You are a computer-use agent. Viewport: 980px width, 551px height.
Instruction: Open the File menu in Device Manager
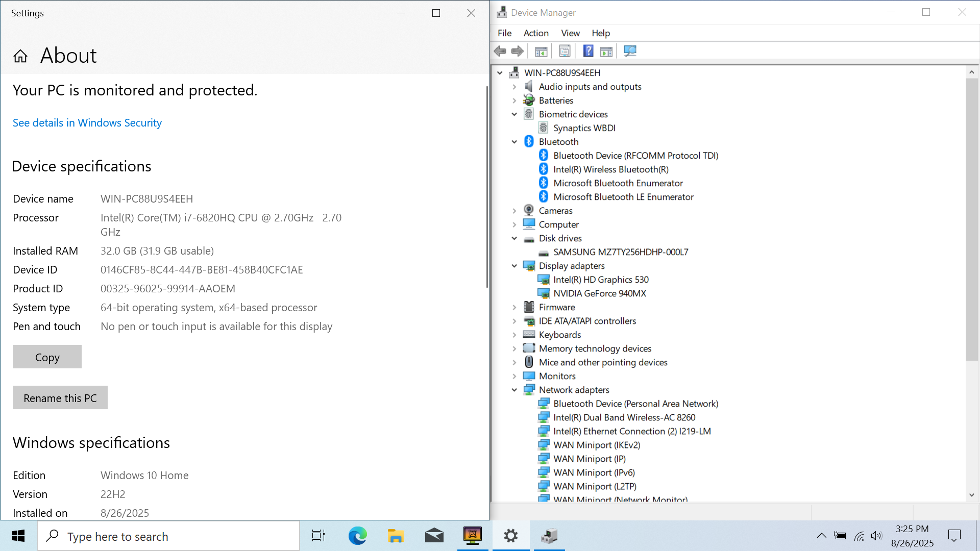504,33
